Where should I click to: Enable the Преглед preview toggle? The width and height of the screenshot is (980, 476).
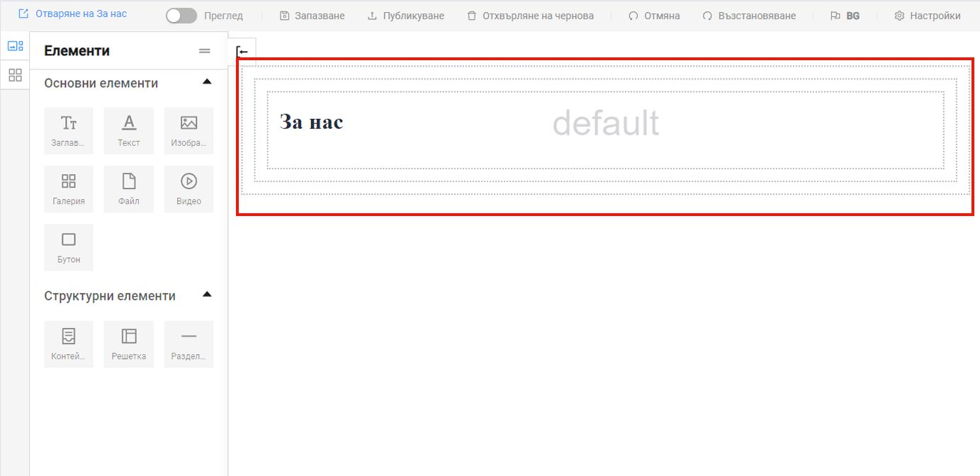click(x=181, y=15)
